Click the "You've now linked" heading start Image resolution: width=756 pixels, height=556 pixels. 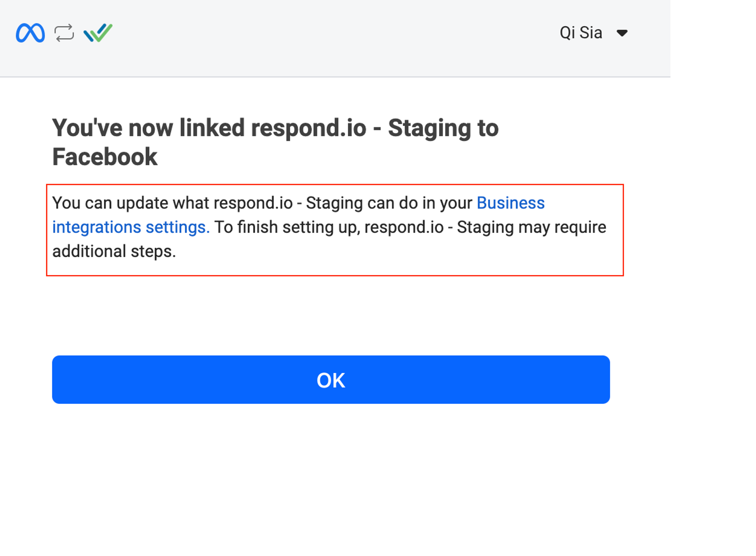(113, 128)
